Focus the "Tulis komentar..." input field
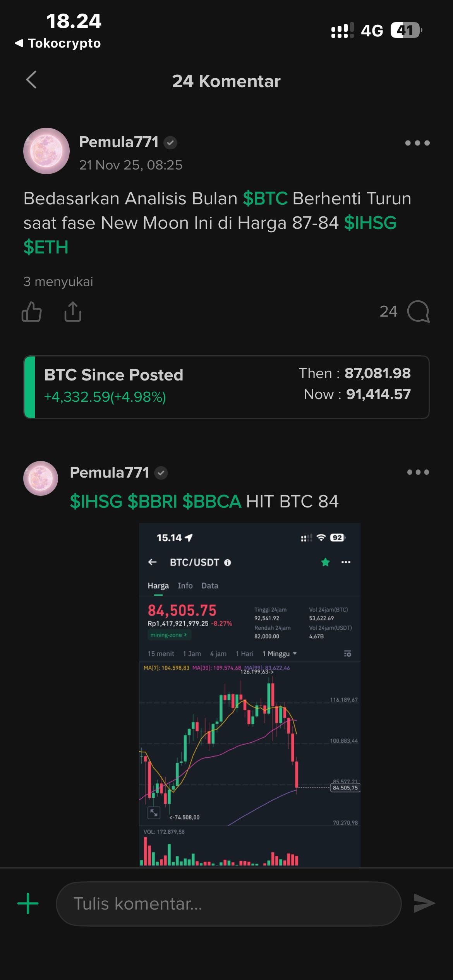The height and width of the screenshot is (980, 453). (228, 904)
